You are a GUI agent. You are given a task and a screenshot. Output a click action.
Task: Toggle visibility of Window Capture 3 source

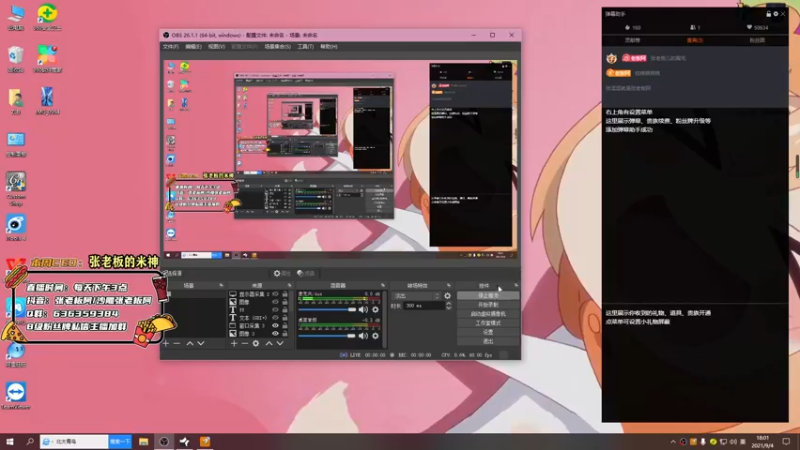(275, 326)
